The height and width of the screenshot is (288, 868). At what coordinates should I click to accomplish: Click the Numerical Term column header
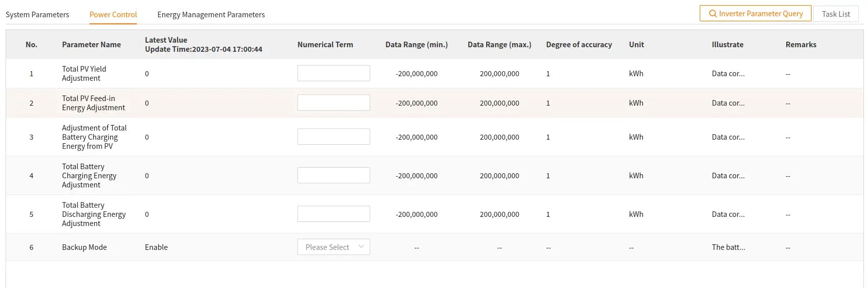coord(325,45)
